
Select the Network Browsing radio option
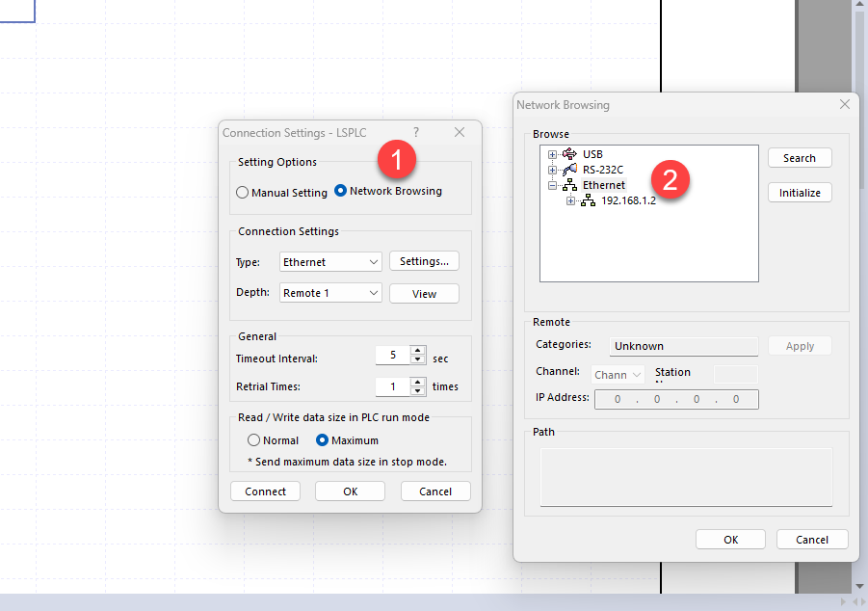tap(340, 191)
